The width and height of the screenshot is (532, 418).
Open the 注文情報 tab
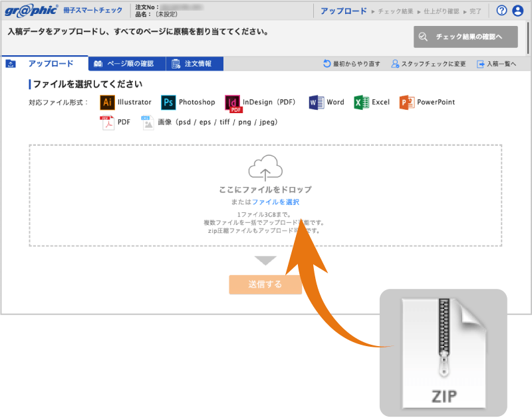pyautogui.click(x=194, y=63)
